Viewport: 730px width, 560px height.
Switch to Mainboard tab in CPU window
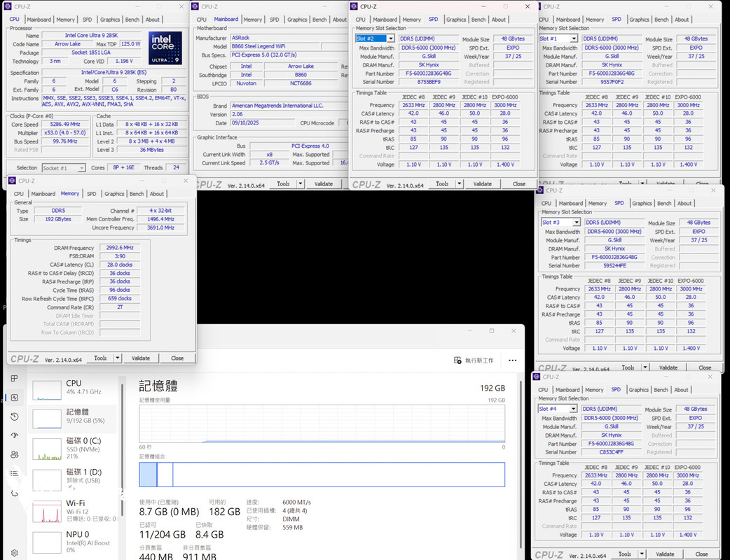pos(39,20)
